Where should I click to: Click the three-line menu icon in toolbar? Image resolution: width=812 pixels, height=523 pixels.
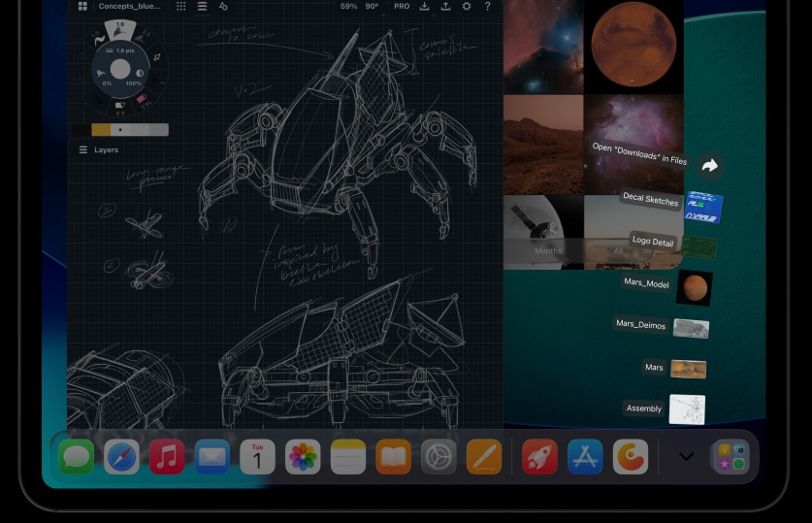pos(202,6)
